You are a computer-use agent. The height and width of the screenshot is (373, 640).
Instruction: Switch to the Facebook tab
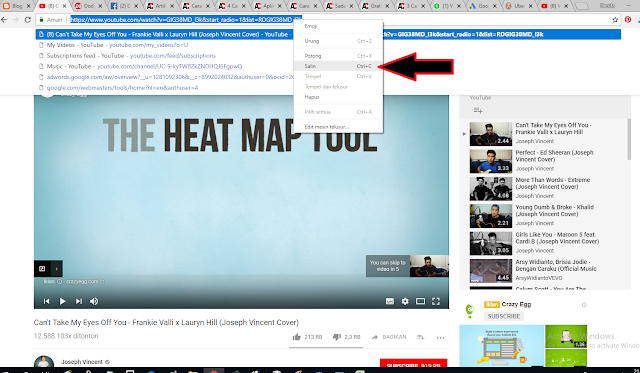click(124, 6)
